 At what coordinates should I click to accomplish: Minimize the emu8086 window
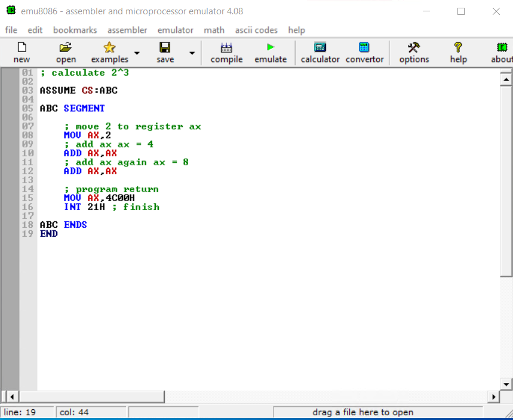(x=426, y=11)
